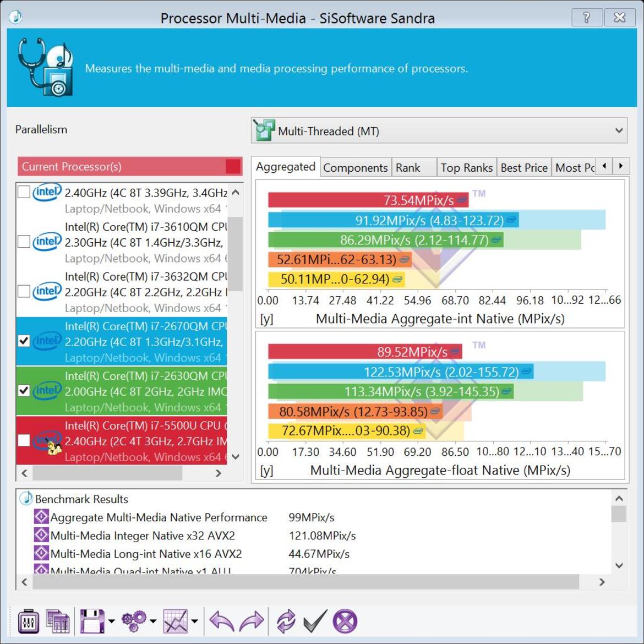Click the copy report icon in the bottom toolbar

(x=57, y=621)
